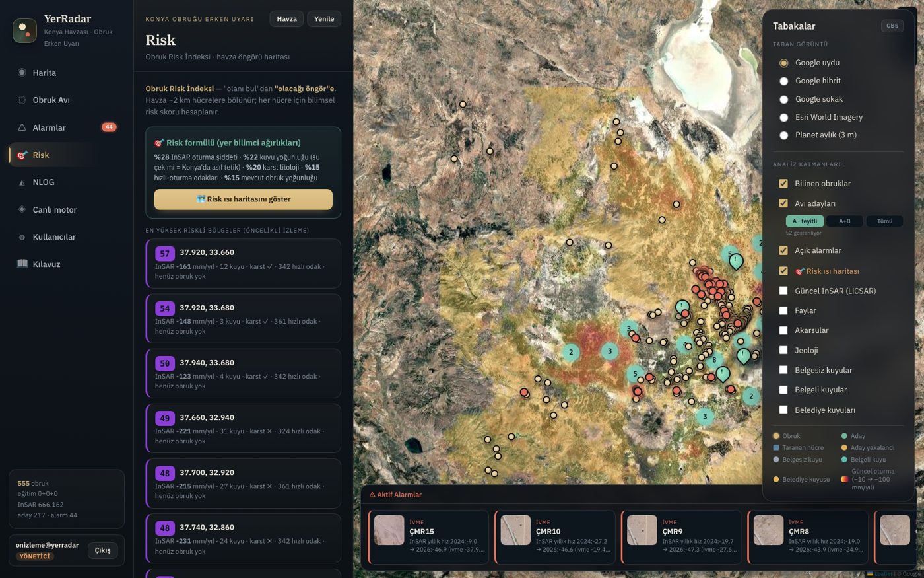
Task: Click the purple 57 risk score badge
Action: point(165,253)
